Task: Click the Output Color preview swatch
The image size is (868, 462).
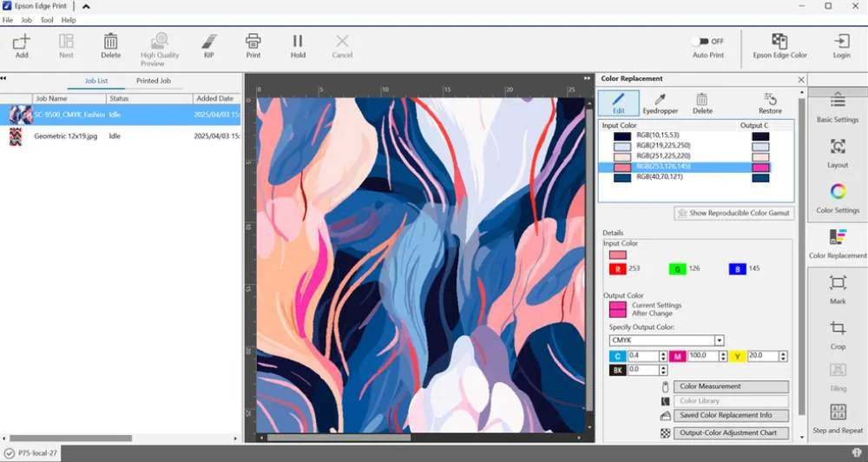Action: 617,309
